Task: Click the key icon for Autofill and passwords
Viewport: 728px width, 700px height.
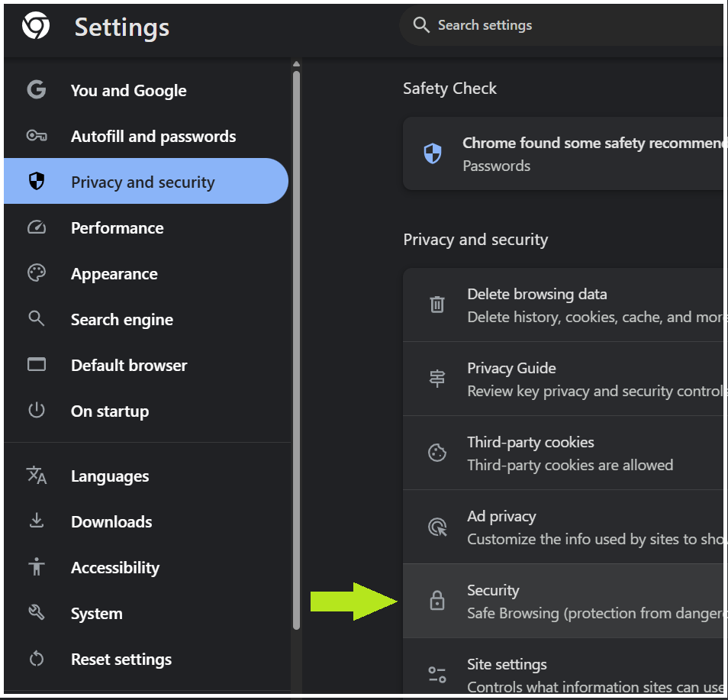Action: point(36,136)
